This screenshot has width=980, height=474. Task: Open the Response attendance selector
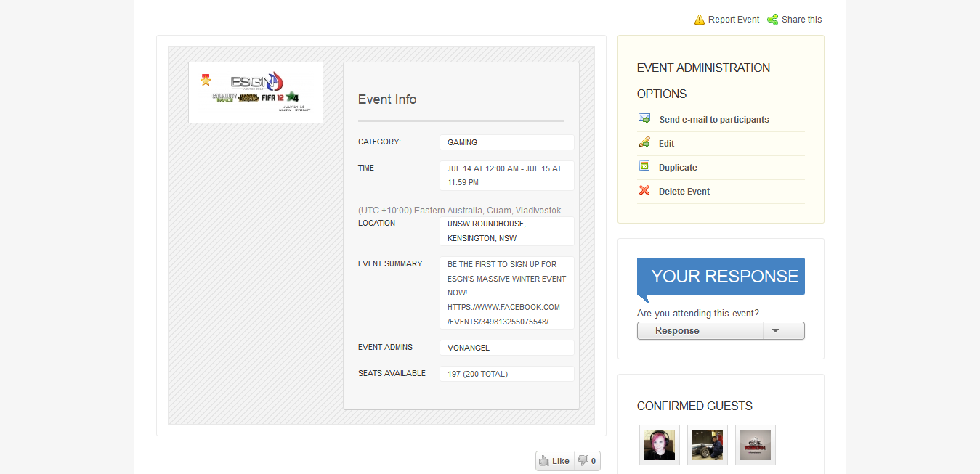pyautogui.click(x=700, y=331)
